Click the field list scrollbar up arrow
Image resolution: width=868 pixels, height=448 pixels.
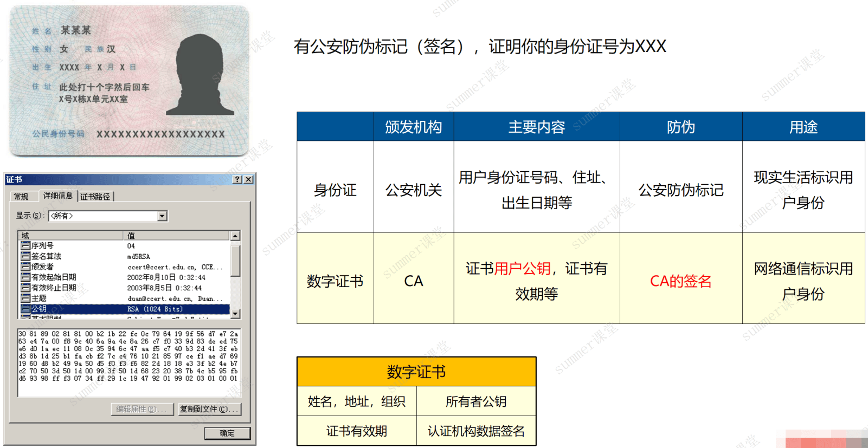pyautogui.click(x=235, y=236)
